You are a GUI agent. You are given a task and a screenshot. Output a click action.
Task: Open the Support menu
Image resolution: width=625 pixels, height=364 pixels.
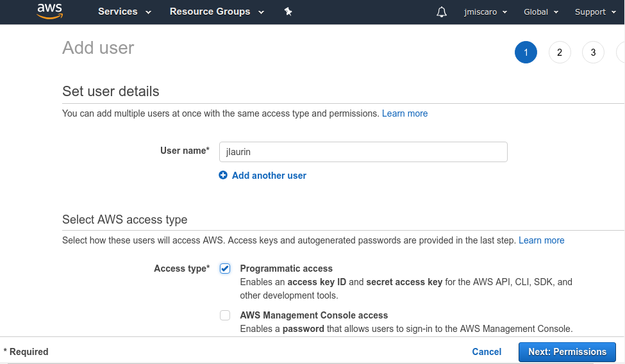[596, 12]
